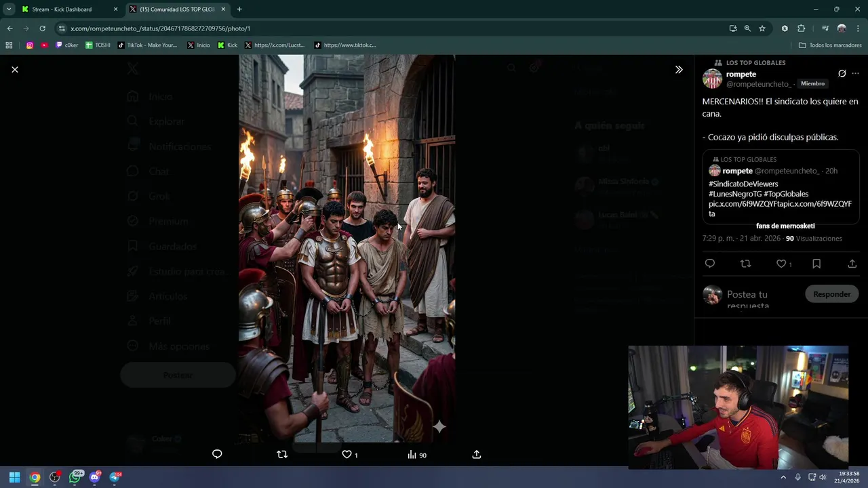Image resolution: width=868 pixels, height=488 pixels.
Task: Share icon below the photo
Action: (477, 454)
